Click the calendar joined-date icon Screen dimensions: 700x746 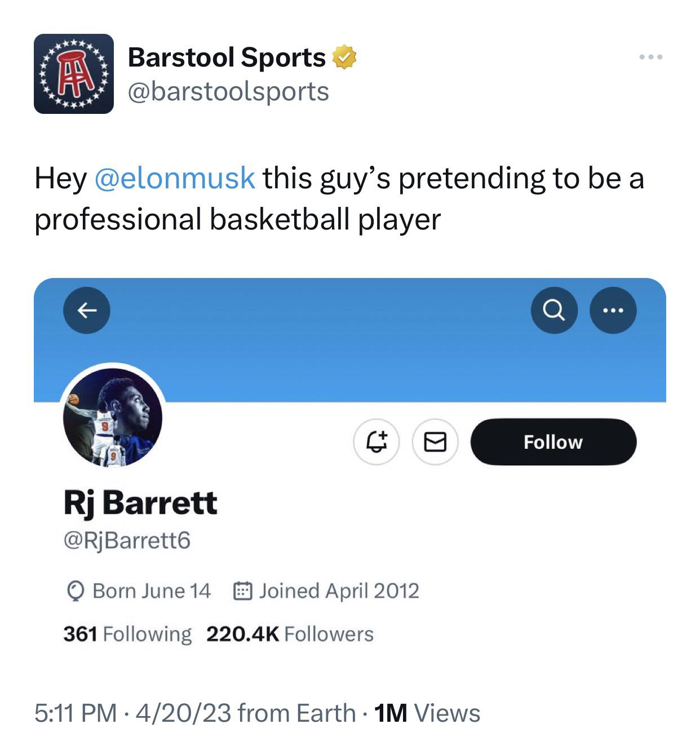[242, 591]
